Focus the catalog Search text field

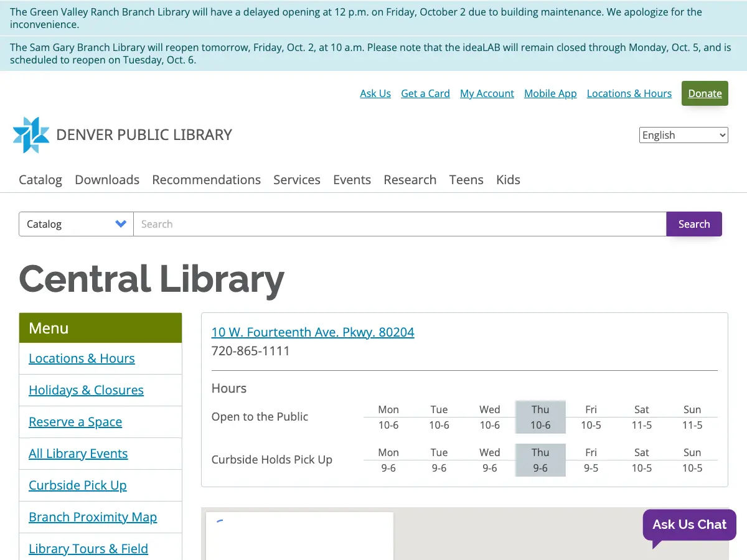(400, 224)
